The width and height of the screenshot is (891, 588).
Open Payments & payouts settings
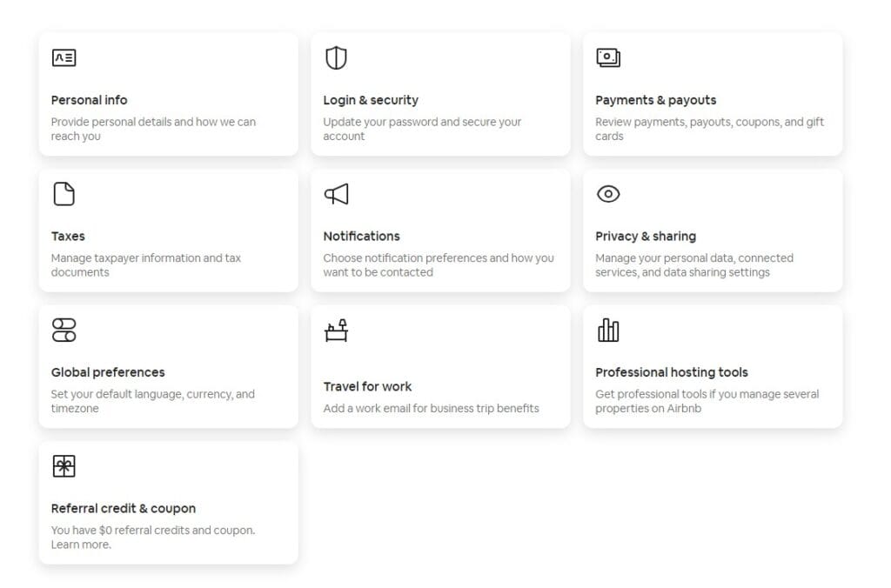tap(713, 94)
